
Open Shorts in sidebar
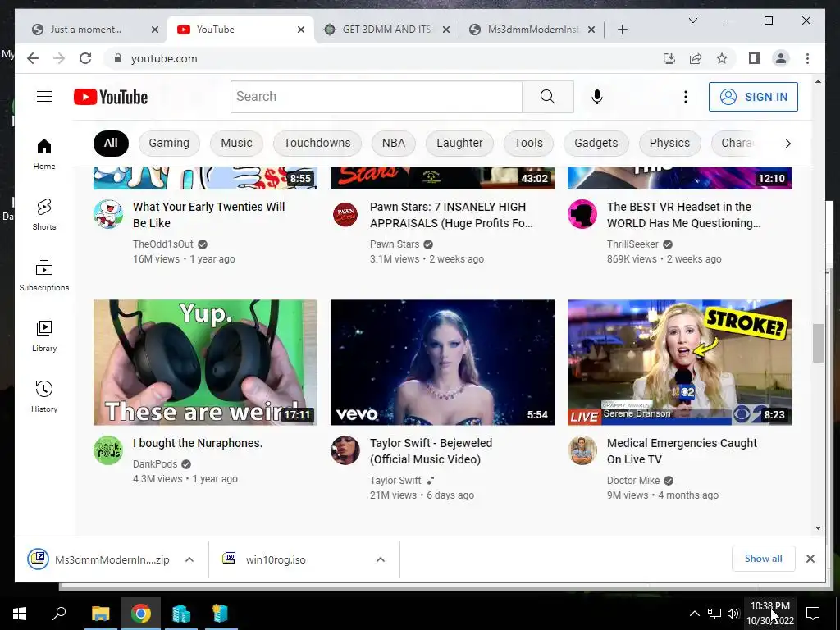click(44, 215)
